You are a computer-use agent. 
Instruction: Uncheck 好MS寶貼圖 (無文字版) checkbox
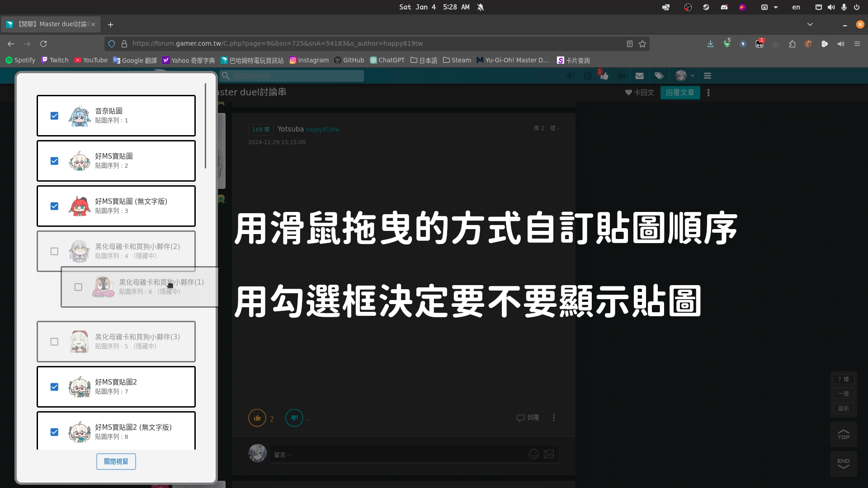tap(54, 206)
